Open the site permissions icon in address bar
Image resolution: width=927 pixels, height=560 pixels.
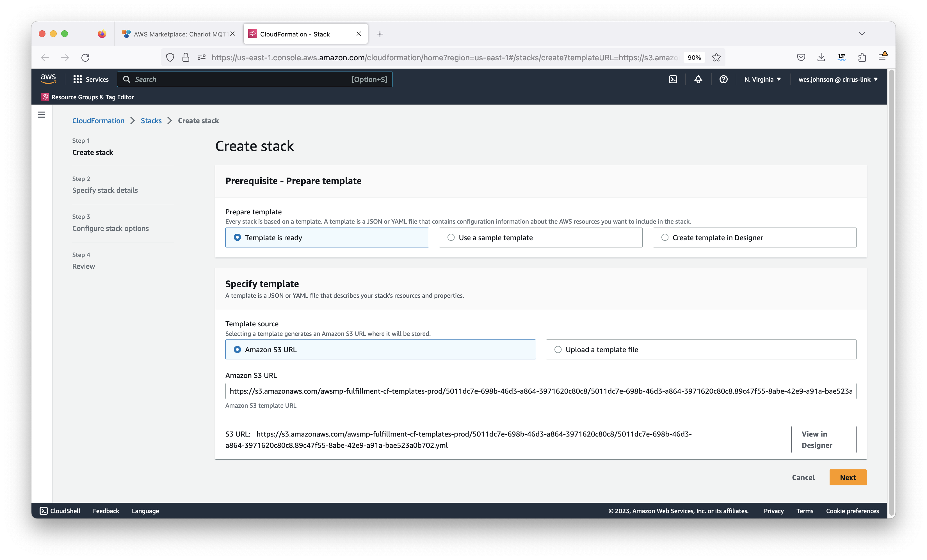(x=202, y=58)
